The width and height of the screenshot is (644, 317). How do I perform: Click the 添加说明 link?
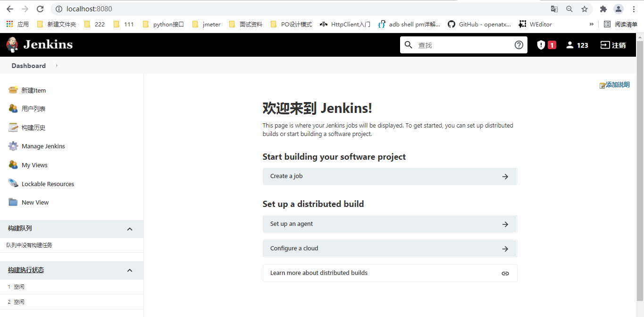[x=618, y=85]
